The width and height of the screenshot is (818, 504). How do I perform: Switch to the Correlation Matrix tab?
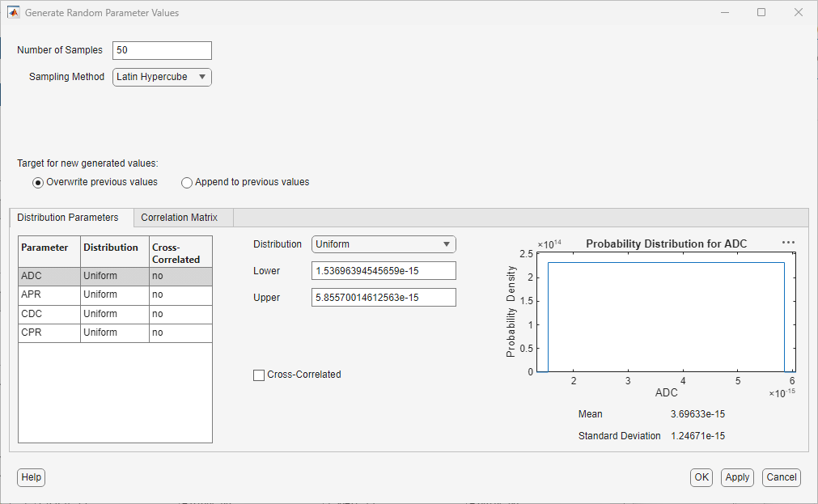pos(179,218)
